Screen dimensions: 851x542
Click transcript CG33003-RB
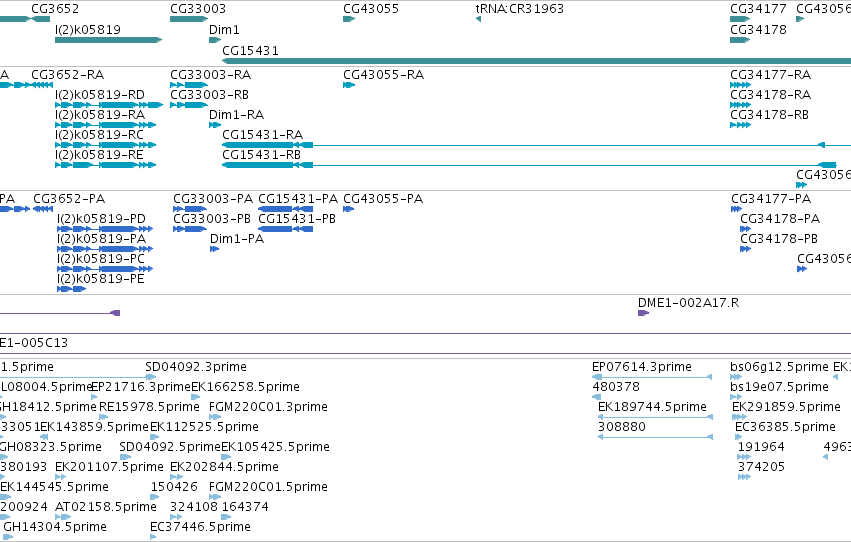189,105
